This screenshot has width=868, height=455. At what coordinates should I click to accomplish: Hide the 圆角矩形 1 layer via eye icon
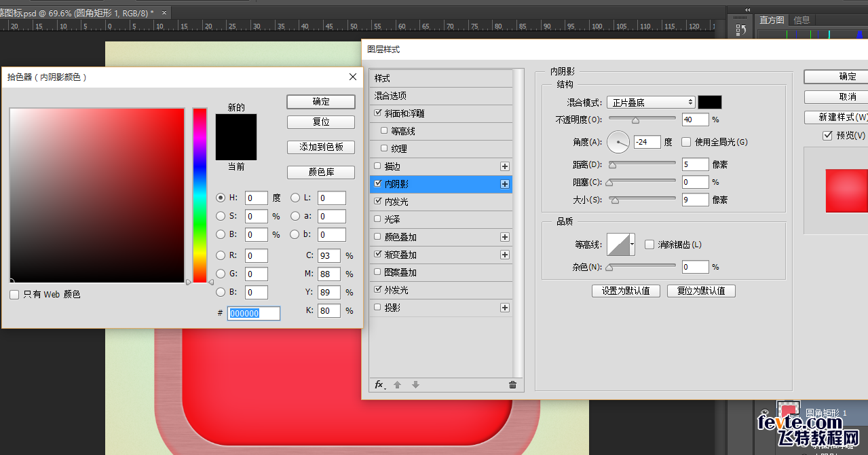pos(766,412)
